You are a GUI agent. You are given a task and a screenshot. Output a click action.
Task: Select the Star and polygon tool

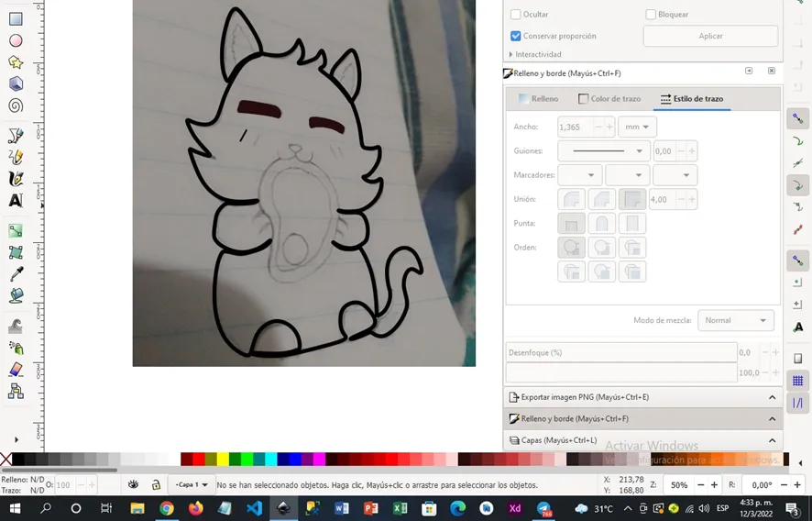pyautogui.click(x=16, y=62)
